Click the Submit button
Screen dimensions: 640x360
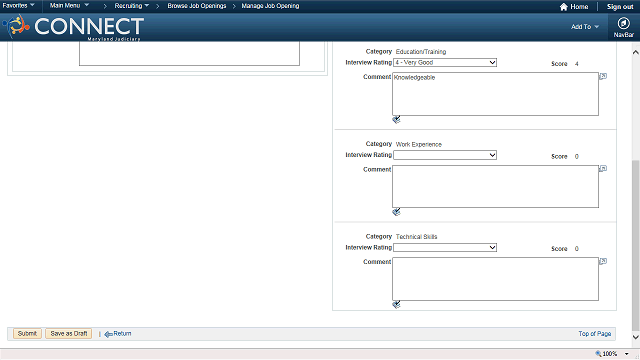tap(27, 333)
